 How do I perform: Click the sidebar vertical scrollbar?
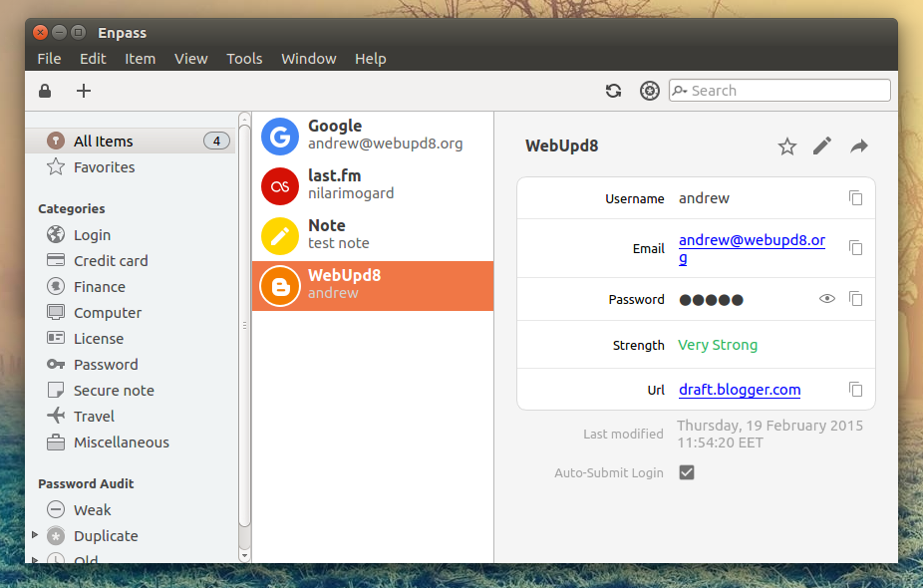coord(245,326)
